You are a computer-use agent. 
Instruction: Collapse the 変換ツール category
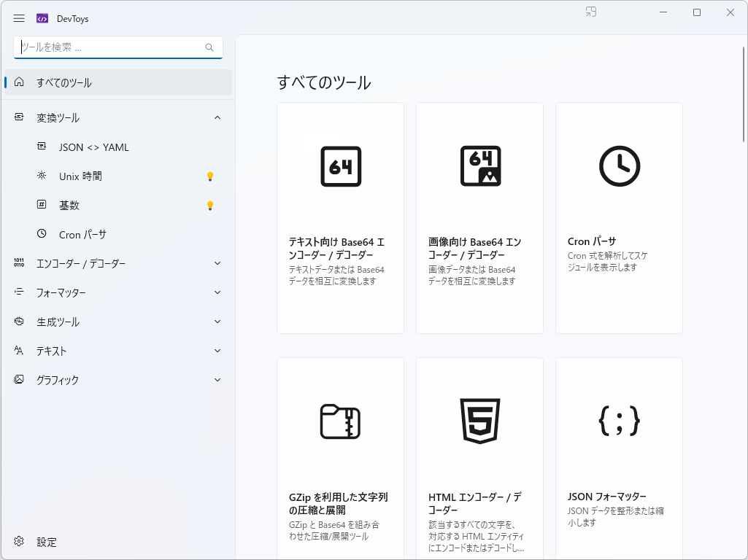point(217,117)
